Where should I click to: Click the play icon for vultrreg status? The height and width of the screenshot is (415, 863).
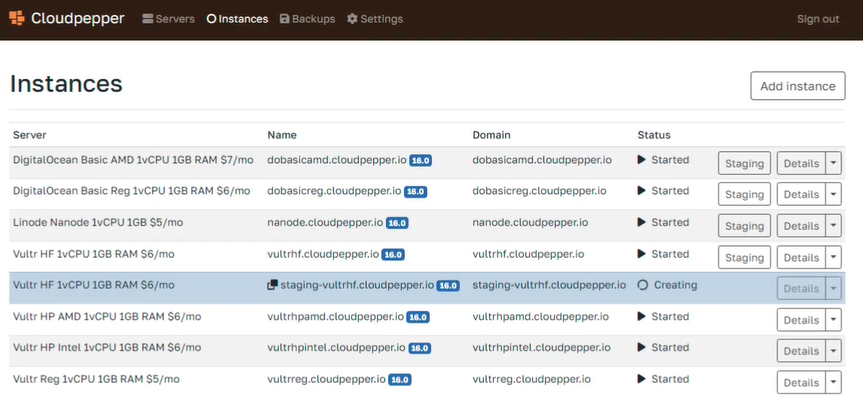(x=641, y=379)
